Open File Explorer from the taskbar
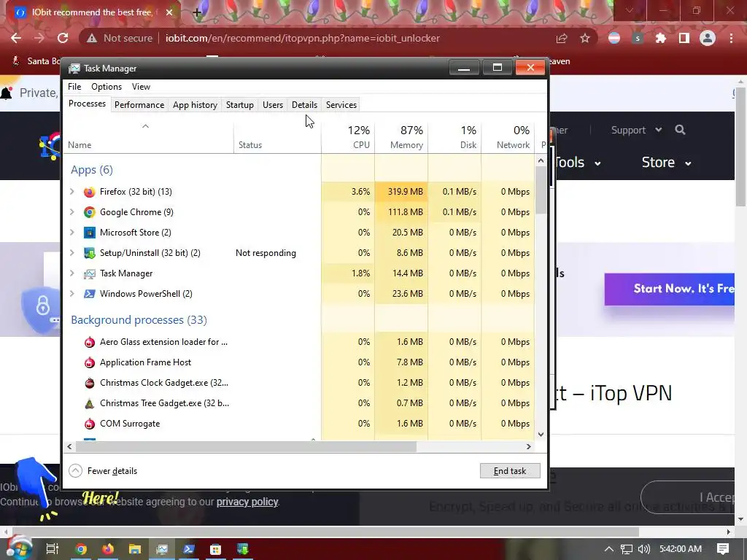This screenshot has width=747, height=560. click(135, 549)
